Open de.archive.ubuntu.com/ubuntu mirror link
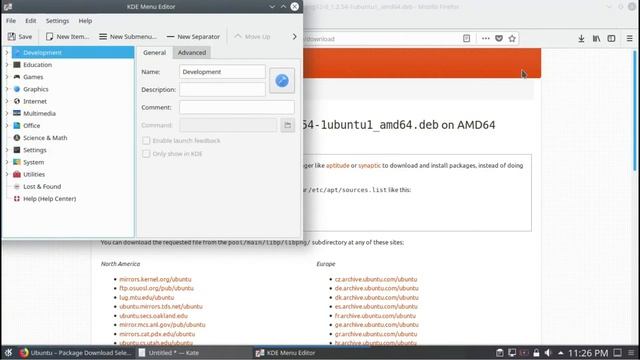 pyautogui.click(x=377, y=288)
